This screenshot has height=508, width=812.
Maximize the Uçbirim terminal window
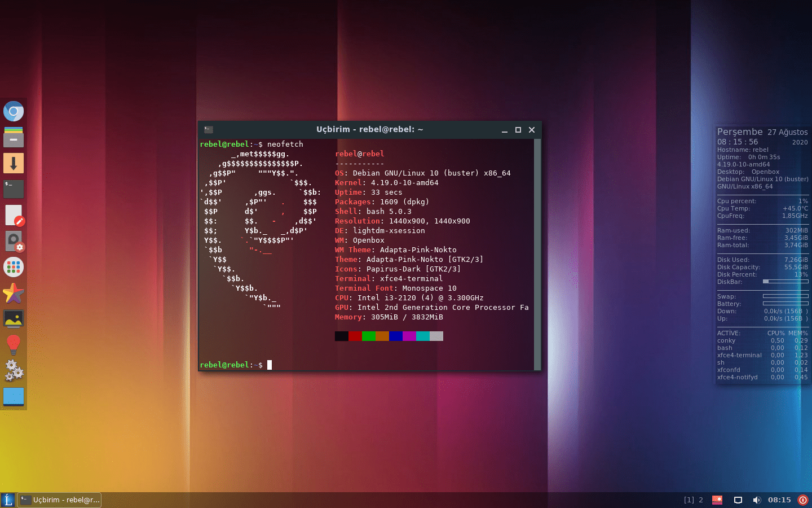click(518, 130)
